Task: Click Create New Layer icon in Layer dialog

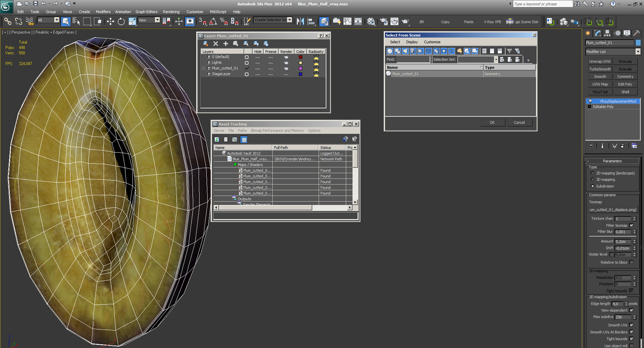Action: pos(205,43)
